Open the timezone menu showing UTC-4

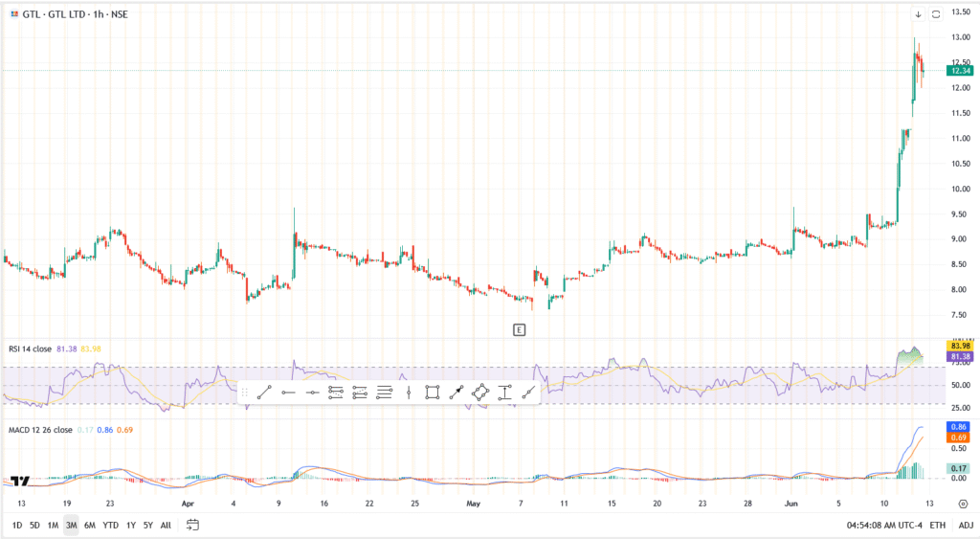pos(885,525)
